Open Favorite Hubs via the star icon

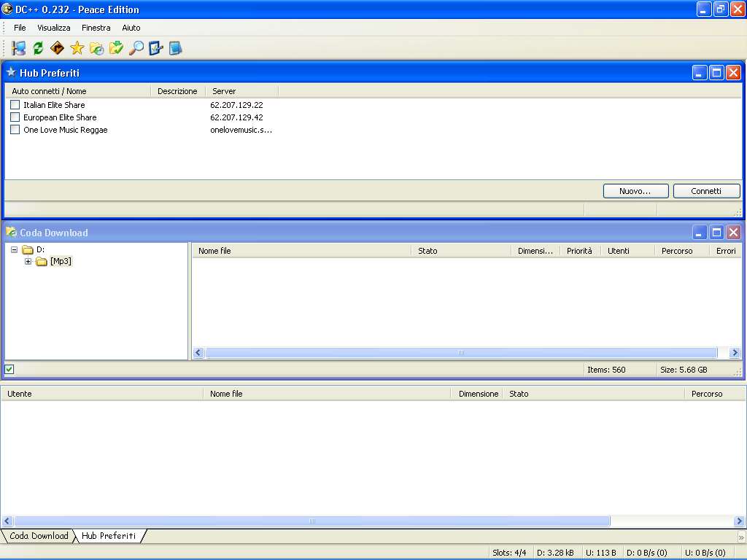77,48
